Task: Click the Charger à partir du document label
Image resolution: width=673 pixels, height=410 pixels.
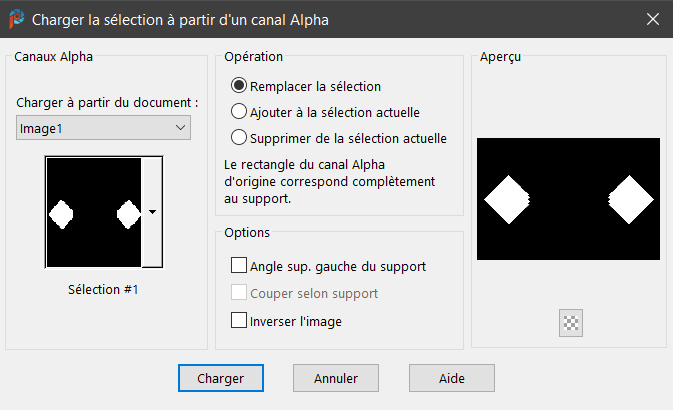Action: pyautogui.click(x=107, y=103)
